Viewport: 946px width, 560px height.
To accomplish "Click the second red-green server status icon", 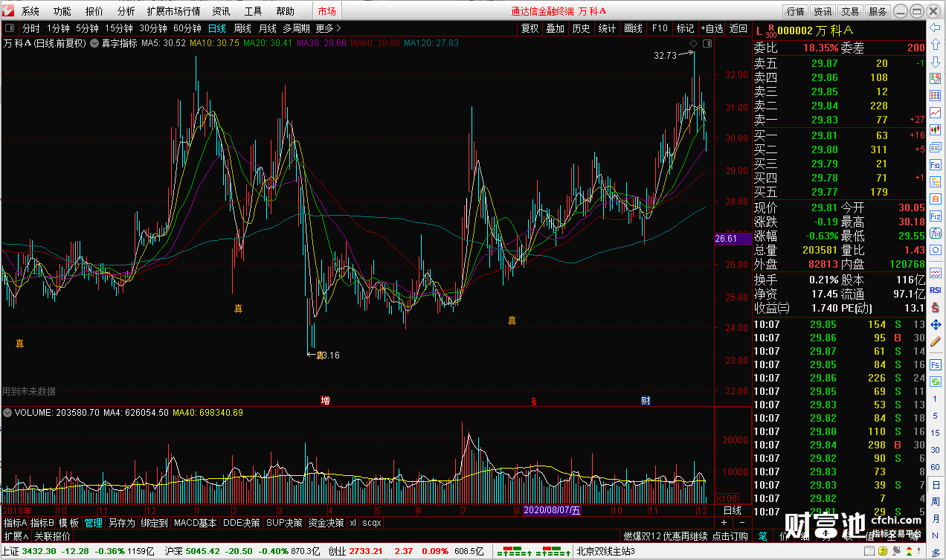I will (553, 551).
